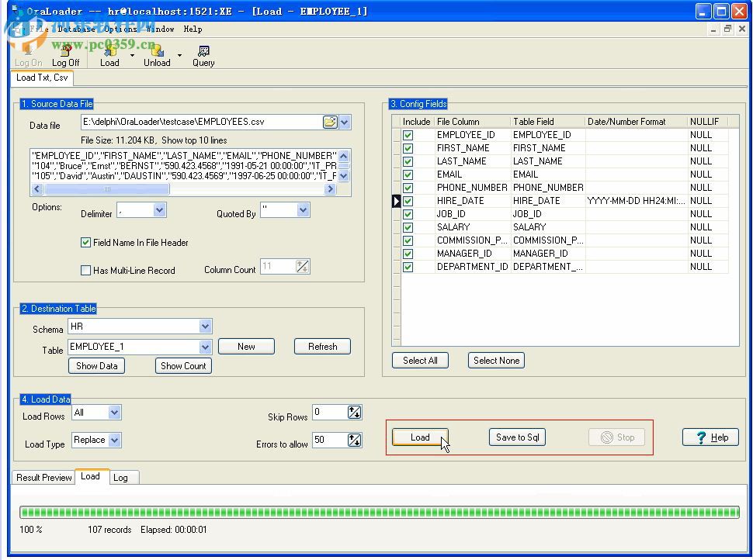Click the Load toolbar icon

(109, 52)
